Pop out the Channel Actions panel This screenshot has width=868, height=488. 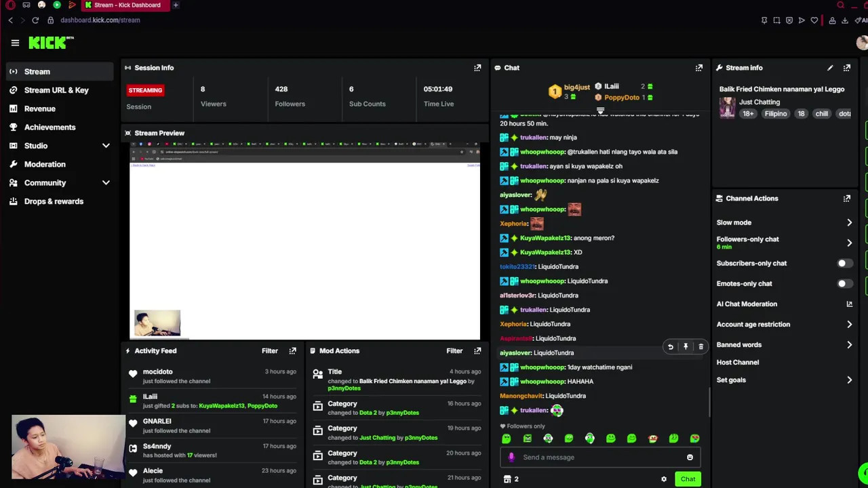click(847, 199)
